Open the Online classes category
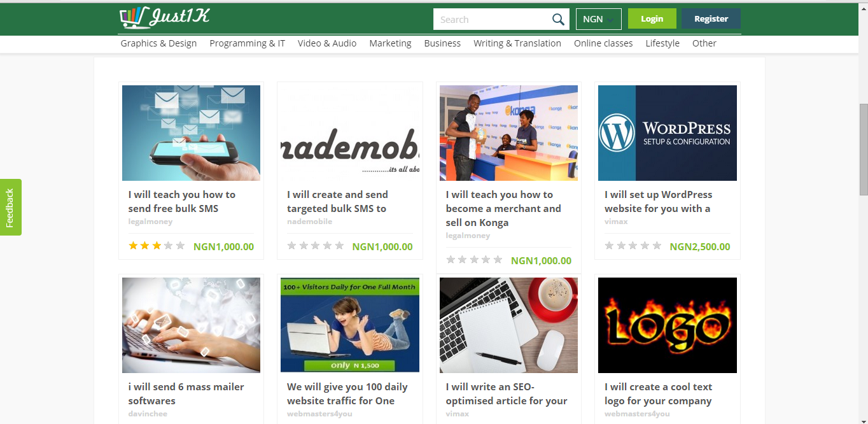Viewport: 868px width, 424px height. [x=603, y=43]
